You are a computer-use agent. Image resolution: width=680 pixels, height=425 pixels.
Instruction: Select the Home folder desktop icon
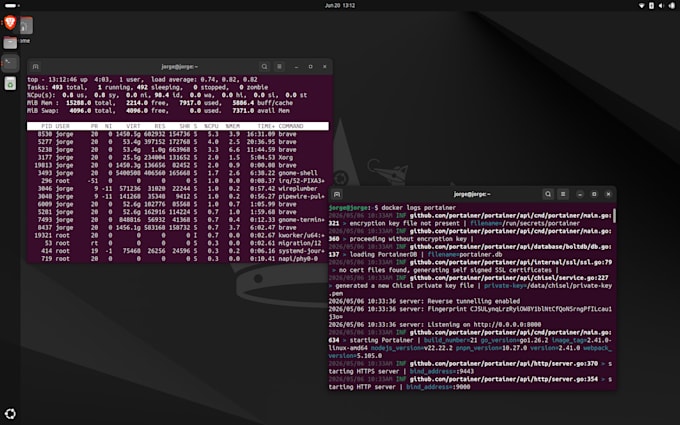click(26, 29)
